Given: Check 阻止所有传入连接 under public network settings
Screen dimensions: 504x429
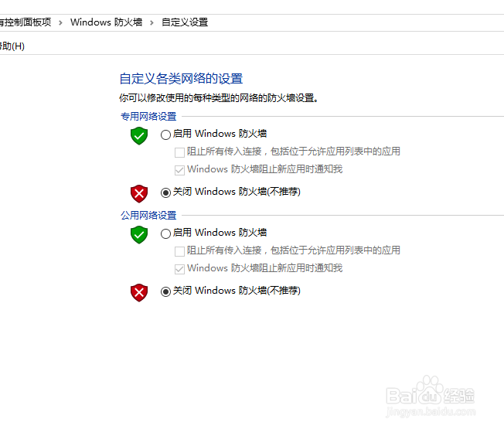Looking at the screenshot, I should click(179, 251).
